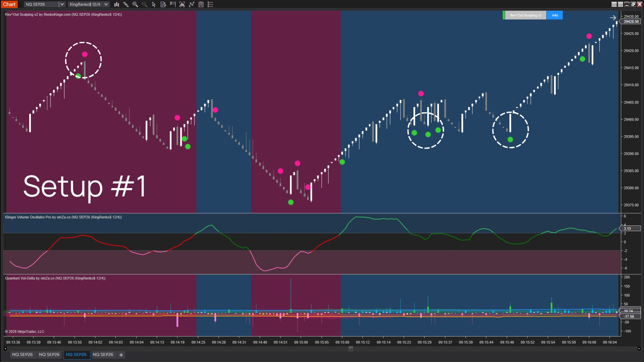Click the 09:16:04 time axis label

pyautogui.click(x=609, y=342)
